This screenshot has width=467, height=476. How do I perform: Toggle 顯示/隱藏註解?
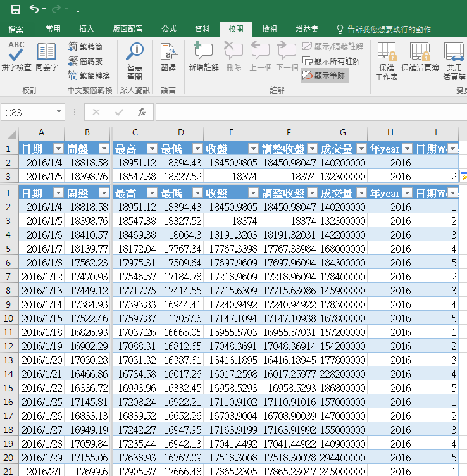tap(333, 46)
